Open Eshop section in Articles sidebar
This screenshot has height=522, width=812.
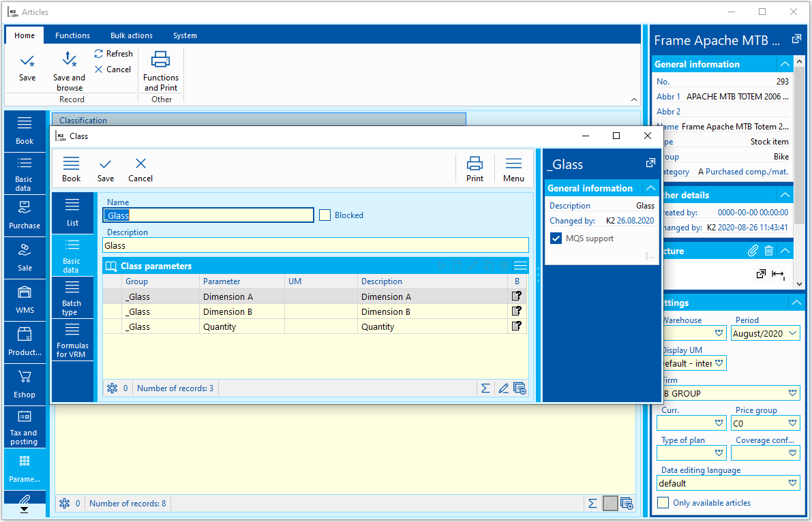(x=25, y=385)
